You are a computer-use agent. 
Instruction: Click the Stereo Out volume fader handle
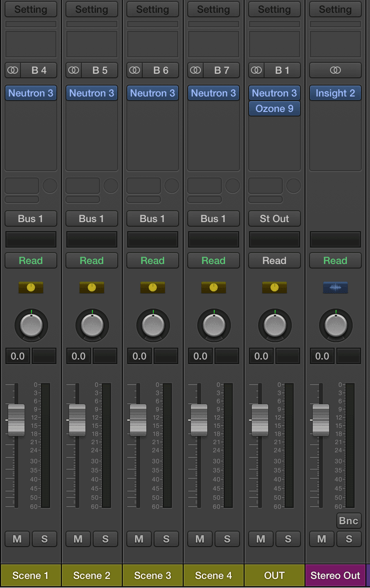321,420
